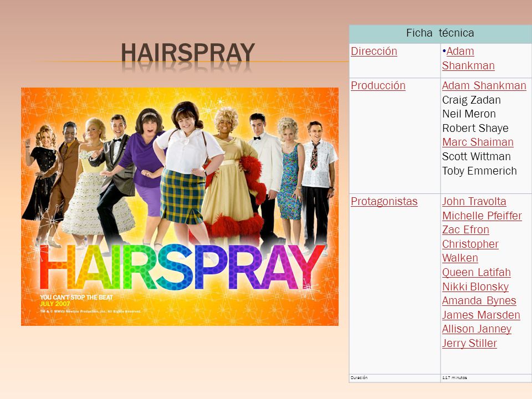Select the Robert Shaye text
This screenshot has height=399, width=532.
[475, 128]
